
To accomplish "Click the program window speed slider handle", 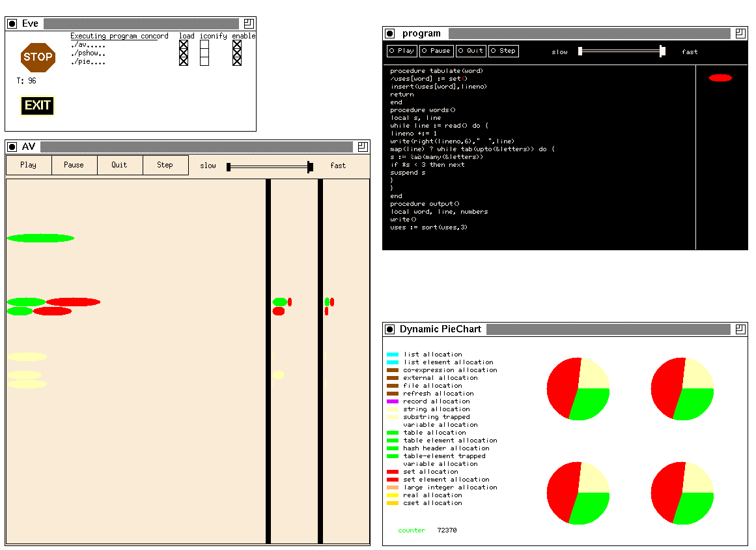I will 662,51.
